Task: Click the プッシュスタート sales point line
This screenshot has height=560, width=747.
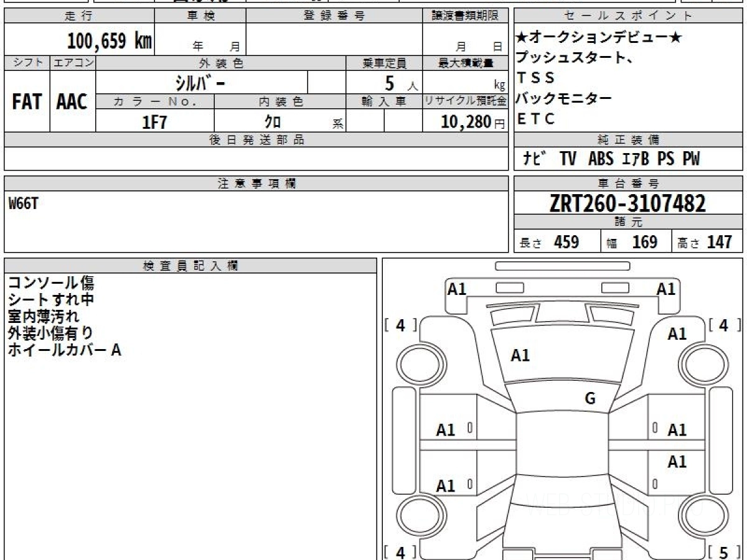Action: pyautogui.click(x=575, y=58)
